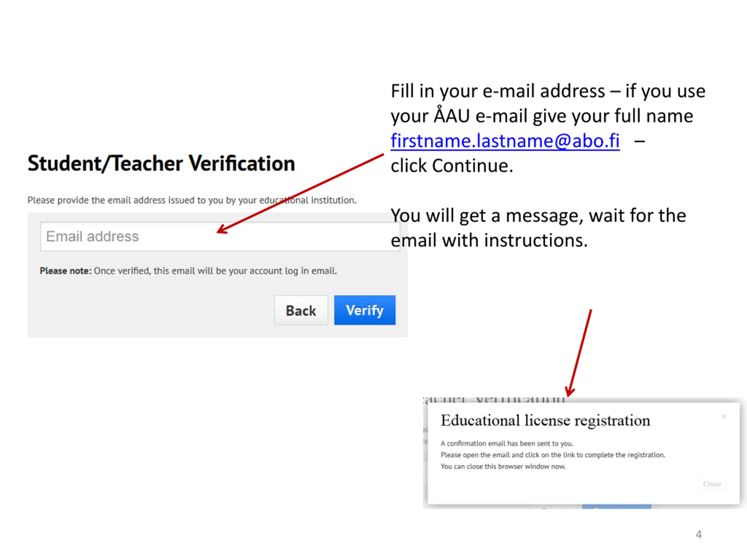747x560 pixels.
Task: Click the Email address input field
Action: pos(219,236)
